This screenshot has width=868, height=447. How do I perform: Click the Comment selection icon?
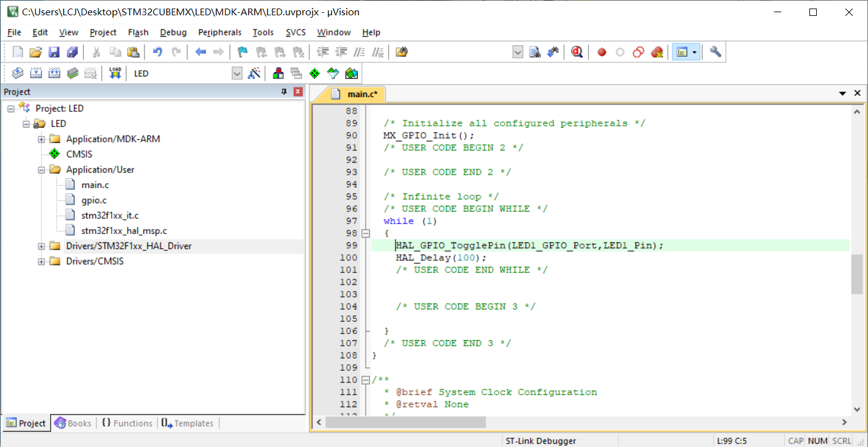360,52
